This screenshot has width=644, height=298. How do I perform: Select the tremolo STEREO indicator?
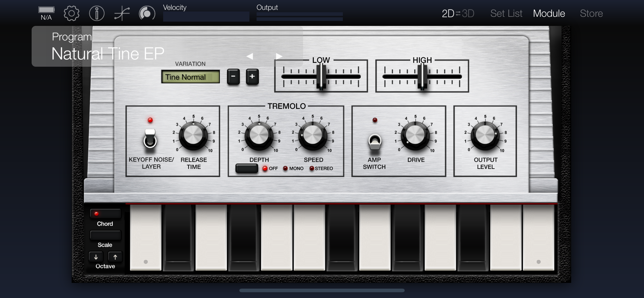click(x=312, y=168)
